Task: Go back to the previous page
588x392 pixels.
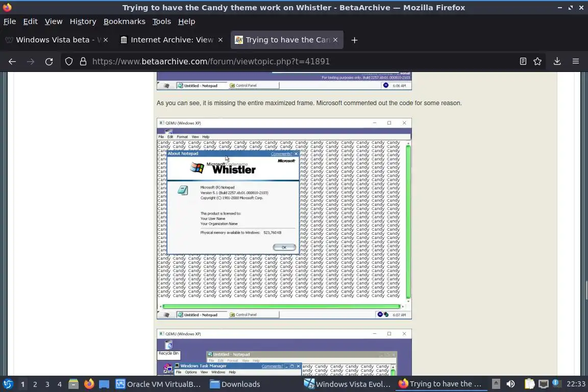Action: (12, 62)
